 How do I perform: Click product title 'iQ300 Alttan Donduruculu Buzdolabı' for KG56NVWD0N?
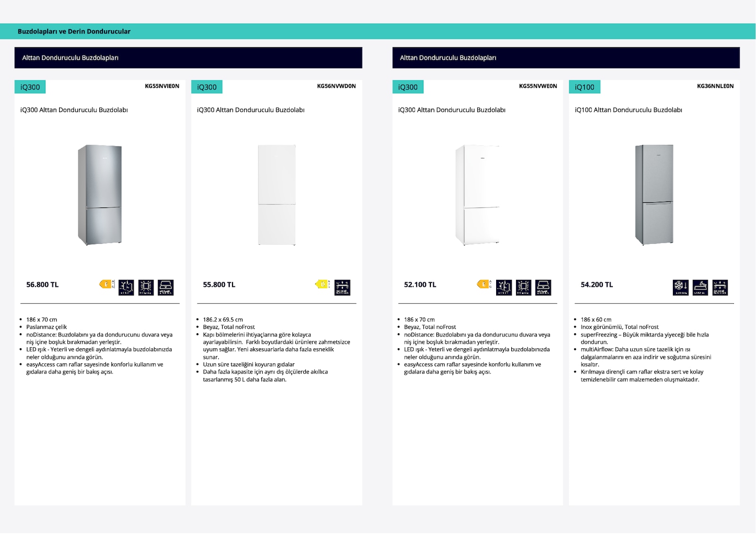pyautogui.click(x=251, y=110)
